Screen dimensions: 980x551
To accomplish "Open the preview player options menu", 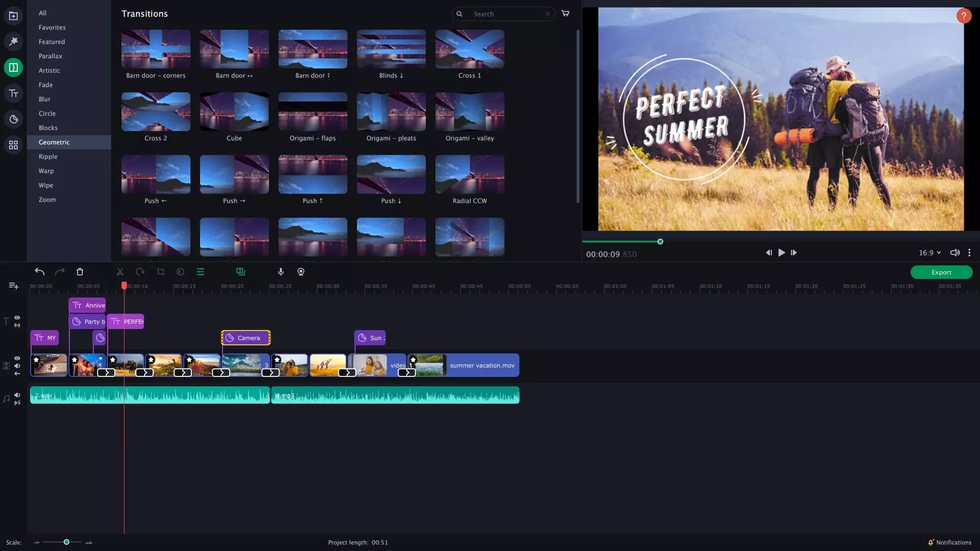I will click(969, 253).
